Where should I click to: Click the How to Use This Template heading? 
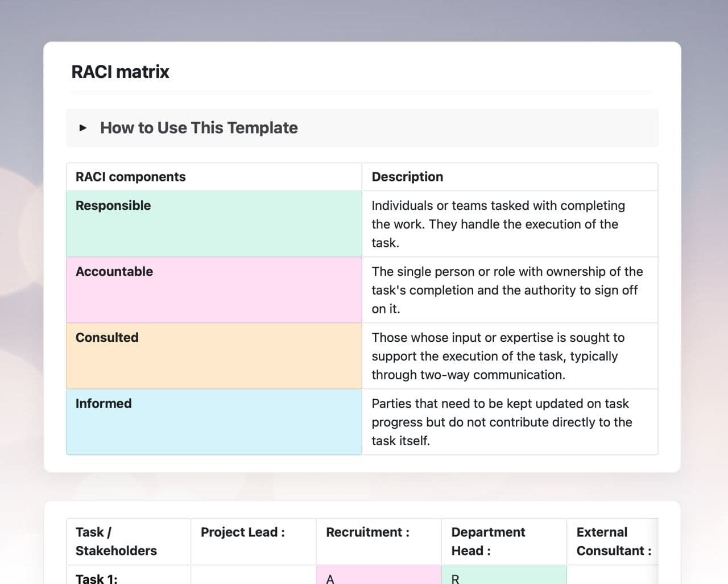click(198, 128)
